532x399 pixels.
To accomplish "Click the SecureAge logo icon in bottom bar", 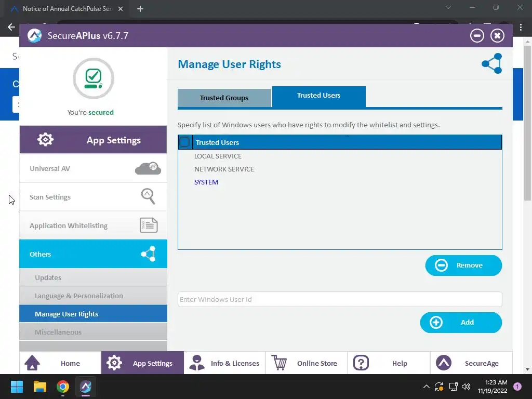I will 444,363.
